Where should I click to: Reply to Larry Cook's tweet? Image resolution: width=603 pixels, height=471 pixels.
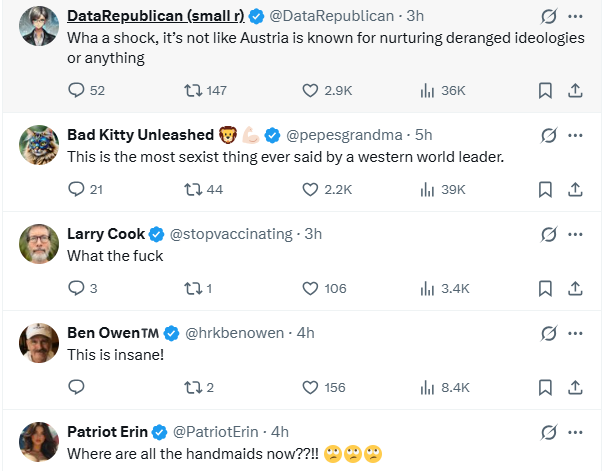77,288
